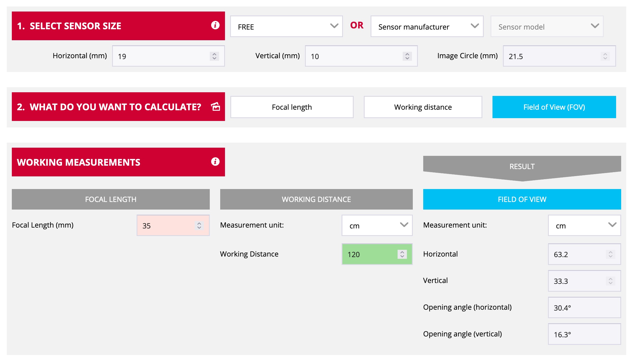The width and height of the screenshot is (633, 364).
Task: Click the 'Image Circle (mm)' label
Action: (x=467, y=56)
